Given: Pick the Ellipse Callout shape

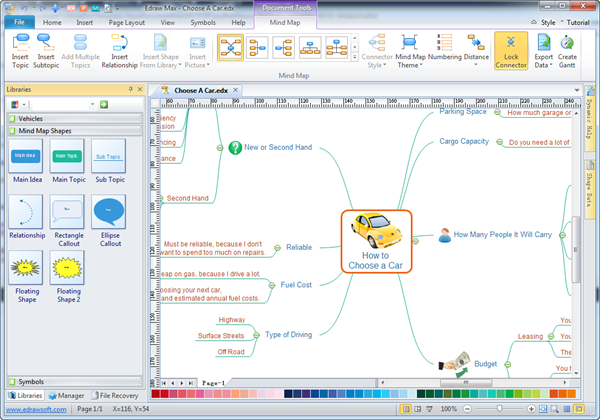Looking at the screenshot, I should click(x=109, y=213).
